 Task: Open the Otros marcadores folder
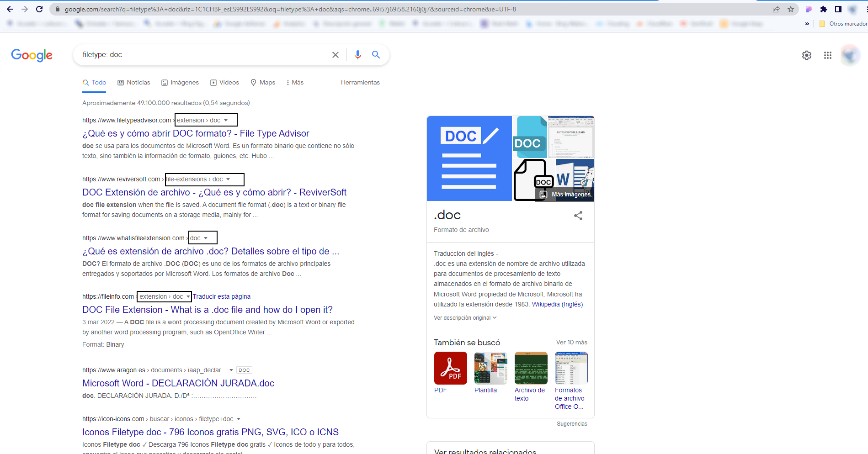[x=844, y=24]
